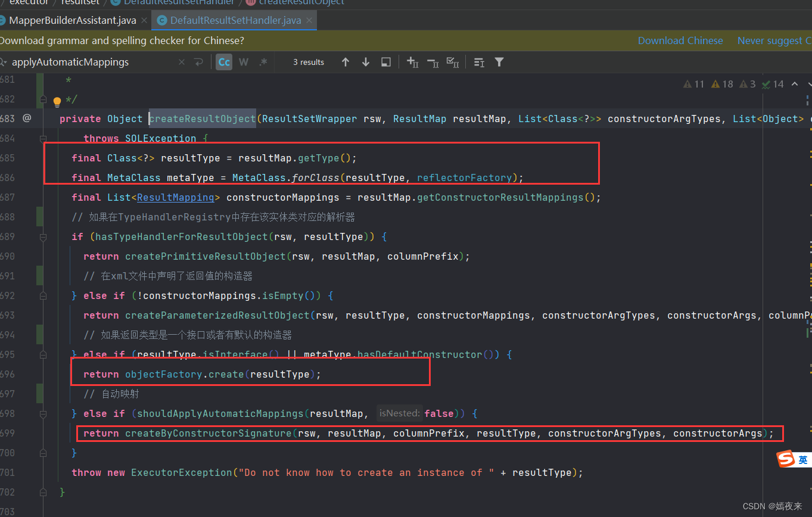The image size is (812, 517).
Task: Fold the throws clause at line 684
Action: point(43,138)
